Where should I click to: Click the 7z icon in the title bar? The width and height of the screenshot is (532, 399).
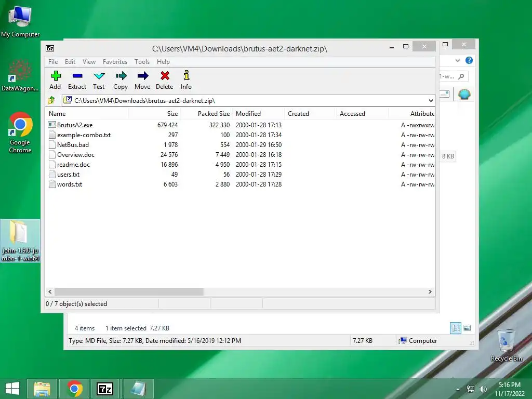click(50, 48)
